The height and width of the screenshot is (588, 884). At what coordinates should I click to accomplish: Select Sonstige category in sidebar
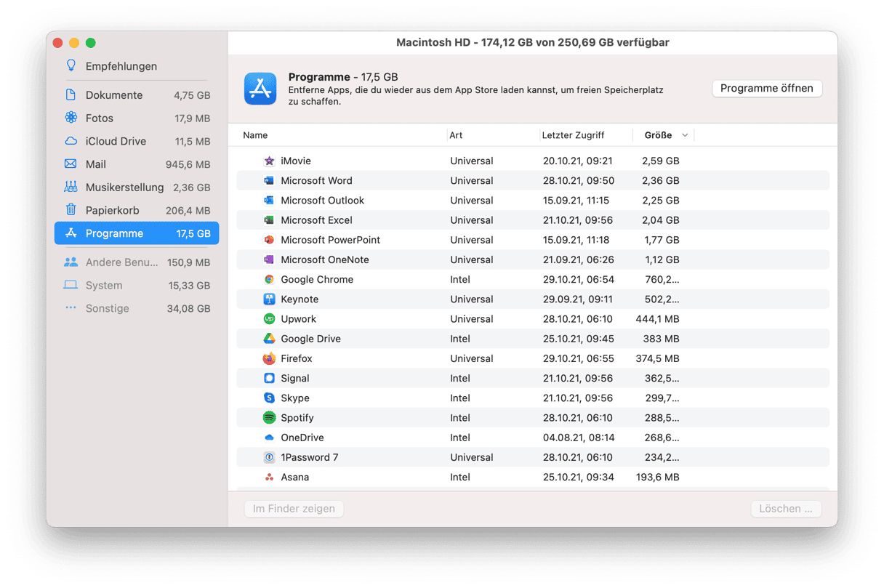[x=137, y=308]
